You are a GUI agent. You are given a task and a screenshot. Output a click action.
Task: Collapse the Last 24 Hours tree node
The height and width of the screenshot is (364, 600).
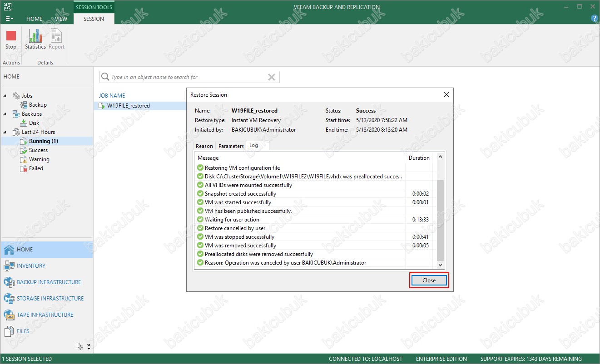coord(5,132)
